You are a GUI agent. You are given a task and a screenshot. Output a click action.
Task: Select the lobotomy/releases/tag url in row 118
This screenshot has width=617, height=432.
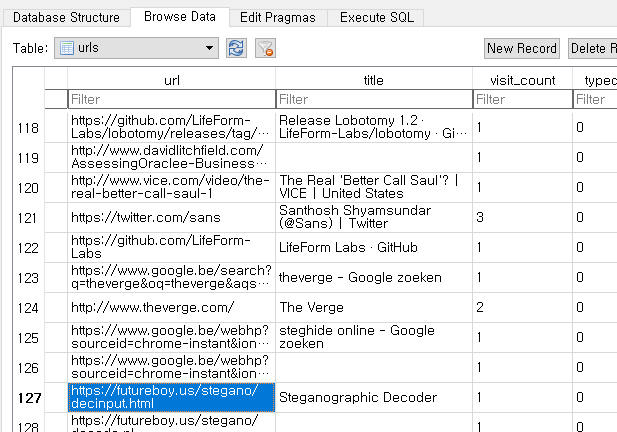point(172,127)
